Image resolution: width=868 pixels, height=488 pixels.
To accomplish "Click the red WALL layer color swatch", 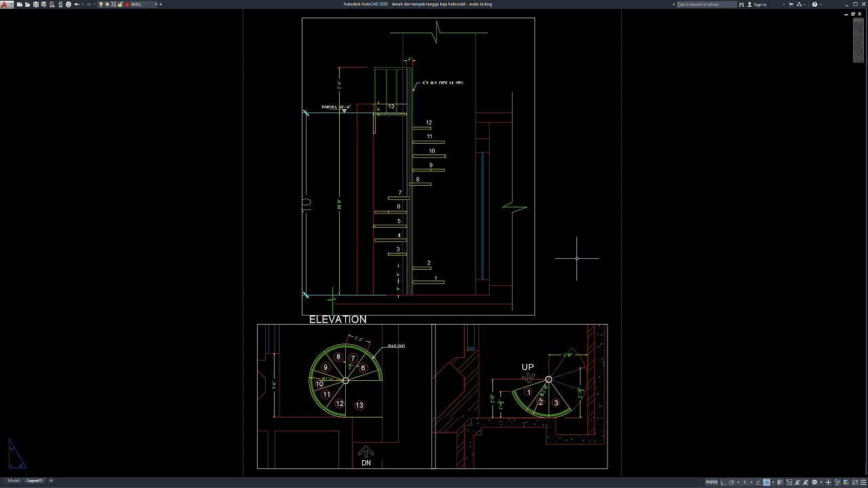I will (127, 4).
